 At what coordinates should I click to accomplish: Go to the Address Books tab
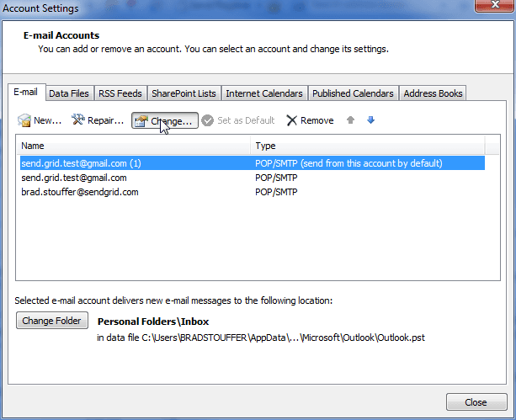[x=433, y=93]
